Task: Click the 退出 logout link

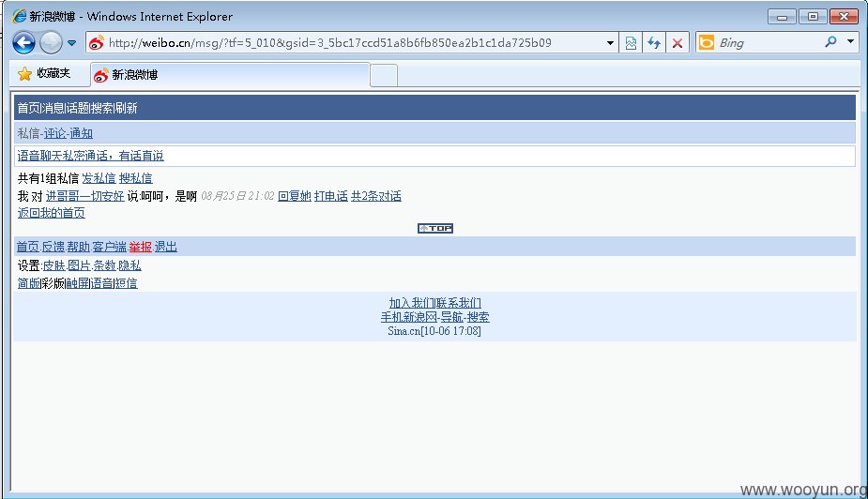Action: point(165,247)
